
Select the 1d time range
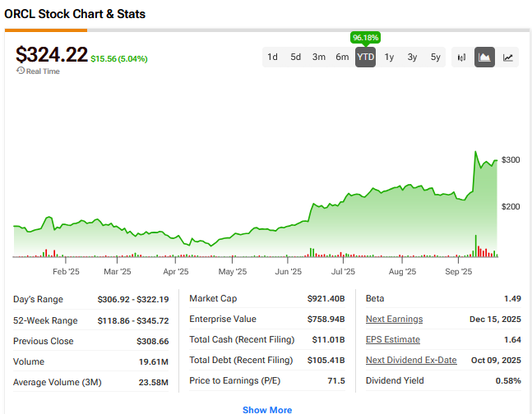pyautogui.click(x=272, y=57)
